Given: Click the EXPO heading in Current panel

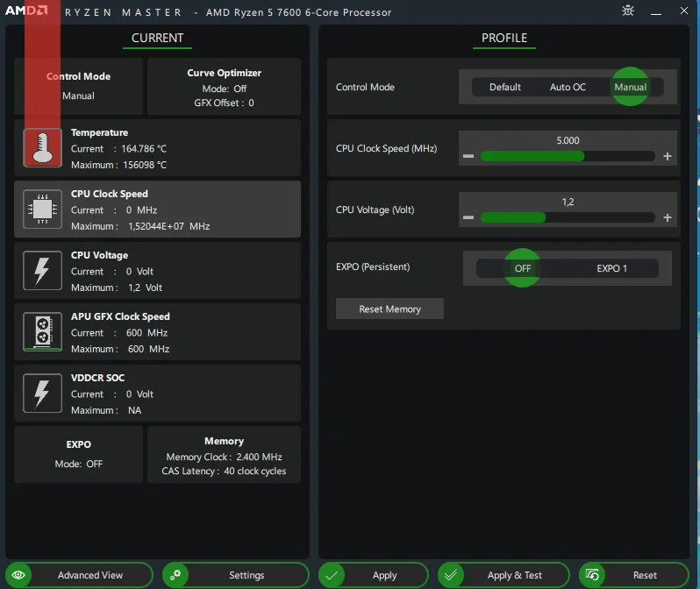Looking at the screenshot, I should [x=79, y=444].
